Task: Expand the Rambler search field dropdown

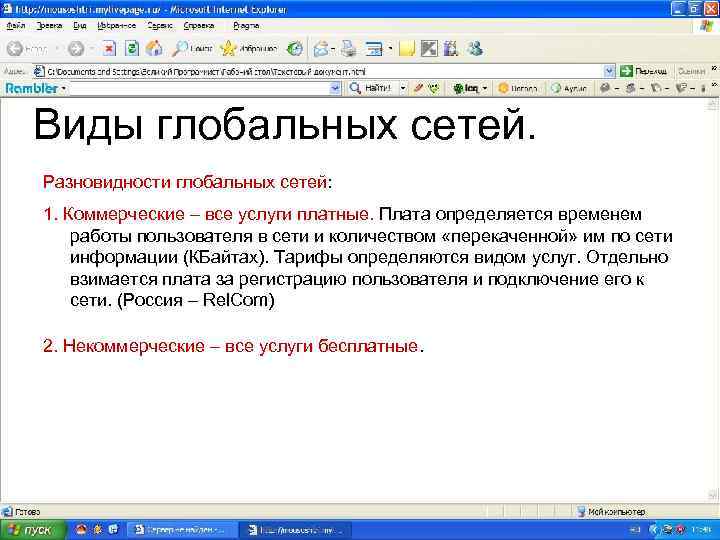Action: click(x=336, y=88)
